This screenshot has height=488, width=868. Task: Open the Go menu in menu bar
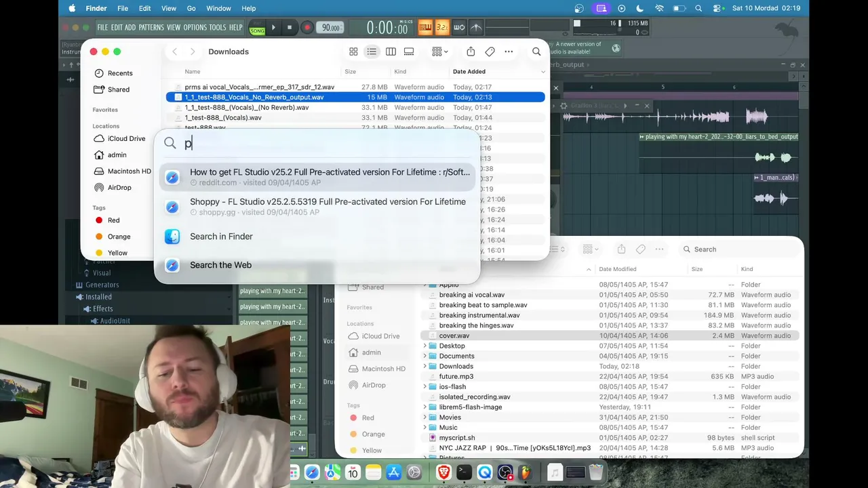(x=191, y=8)
